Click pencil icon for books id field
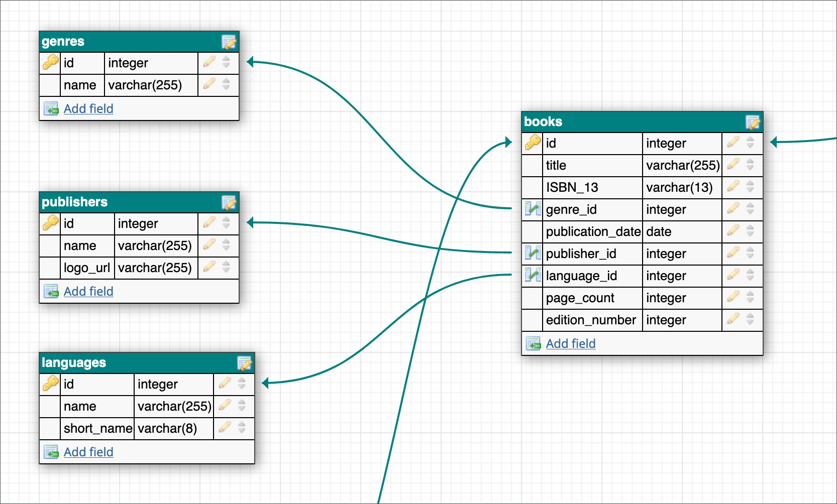837x504 pixels. (733, 143)
